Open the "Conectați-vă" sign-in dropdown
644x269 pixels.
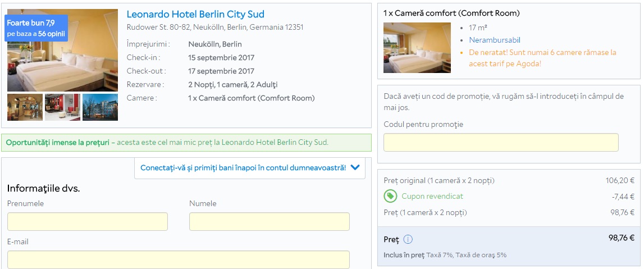pos(243,167)
